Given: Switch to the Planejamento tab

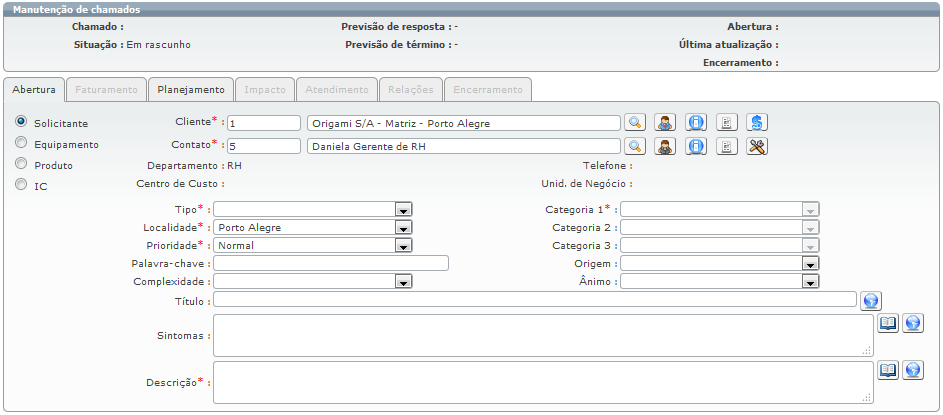Looking at the screenshot, I should pyautogui.click(x=192, y=89).
